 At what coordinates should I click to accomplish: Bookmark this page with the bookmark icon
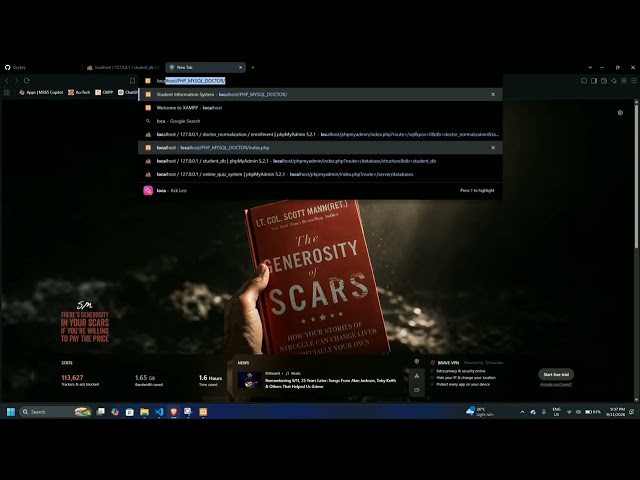(x=132, y=81)
